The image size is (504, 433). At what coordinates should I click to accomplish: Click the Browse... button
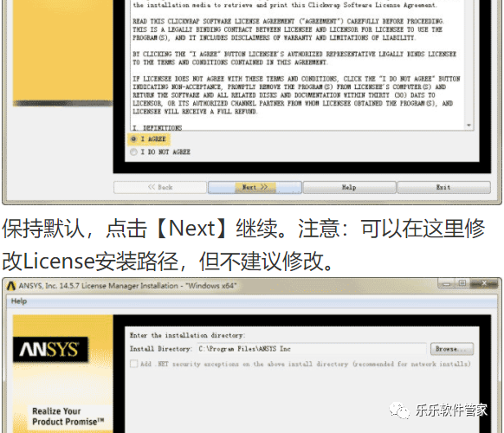[x=451, y=349]
